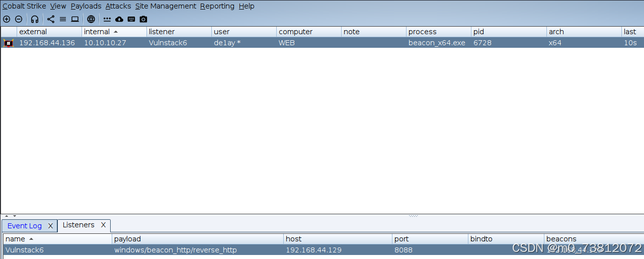Click the split pane divider handle
Screen dimensions: 644x259
point(413,216)
